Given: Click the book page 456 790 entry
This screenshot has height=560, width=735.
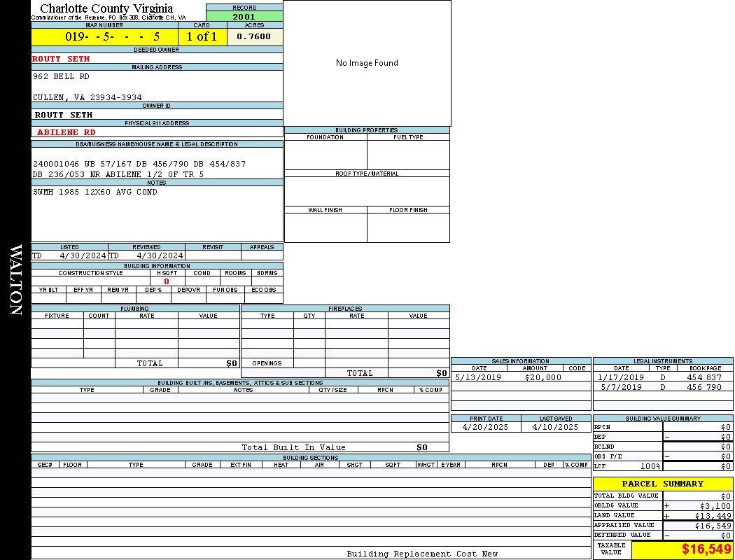Looking at the screenshot, I should tap(703, 387).
